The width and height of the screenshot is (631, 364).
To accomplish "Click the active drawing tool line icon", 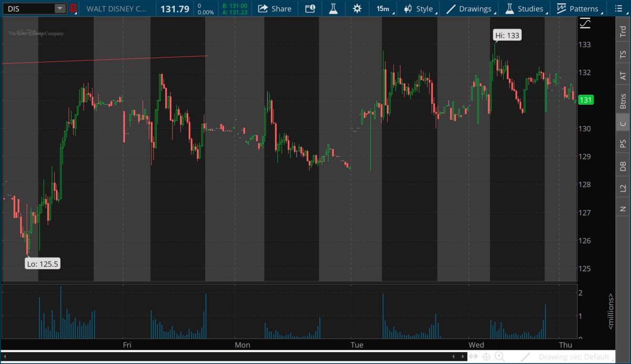I will (524, 357).
